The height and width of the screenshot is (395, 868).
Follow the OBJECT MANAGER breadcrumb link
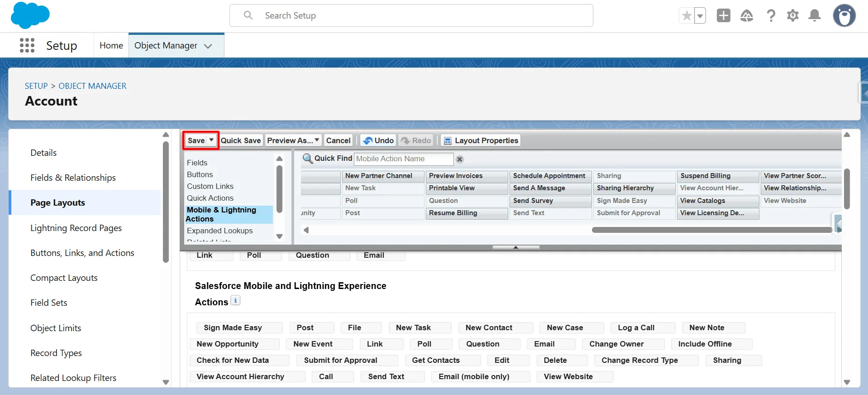coord(92,86)
